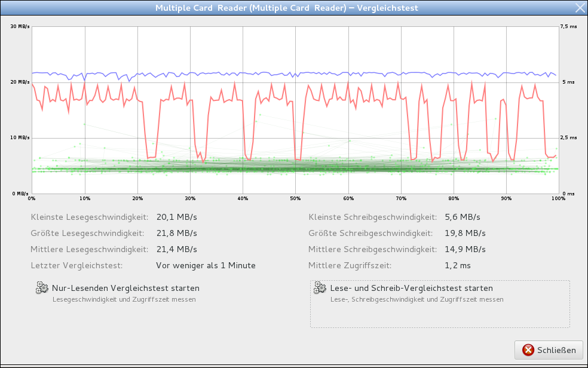Click the red X icon on Schließen

(528, 350)
